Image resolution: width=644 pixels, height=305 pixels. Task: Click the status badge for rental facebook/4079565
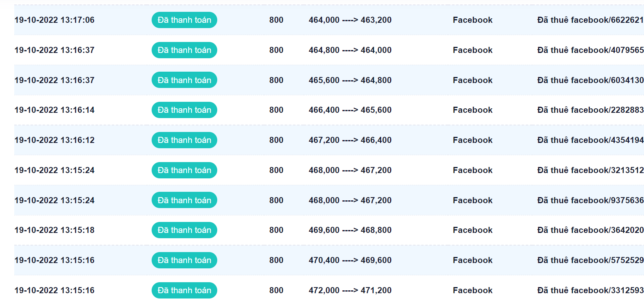pos(184,50)
